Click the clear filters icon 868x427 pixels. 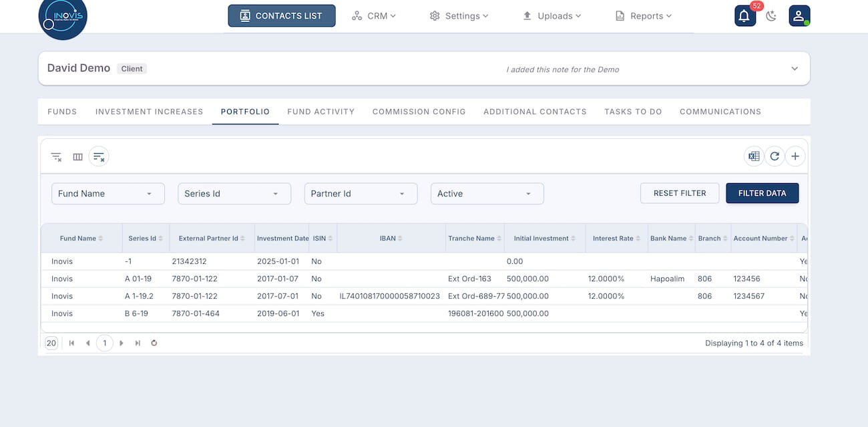click(x=57, y=157)
